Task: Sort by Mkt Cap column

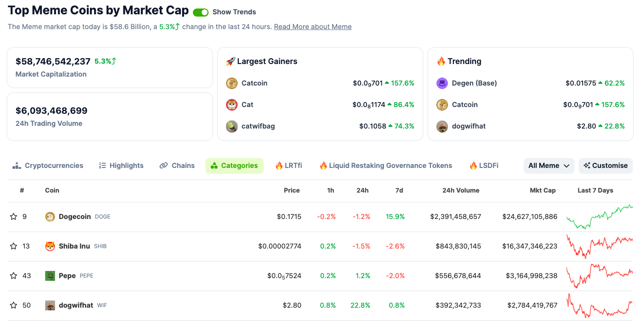Action: (543, 190)
